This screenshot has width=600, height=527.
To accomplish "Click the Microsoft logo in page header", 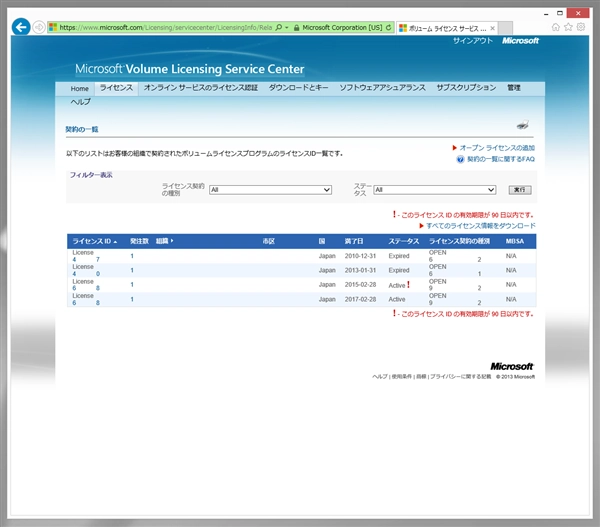I will pyautogui.click(x=520, y=41).
